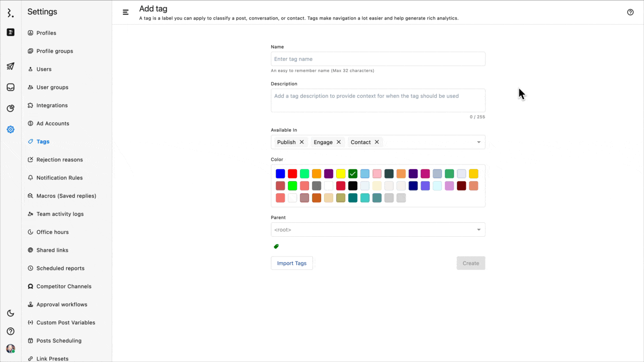Viewport: 644px width, 362px height.
Task: Open the Shared links settings page
Action: click(x=52, y=250)
